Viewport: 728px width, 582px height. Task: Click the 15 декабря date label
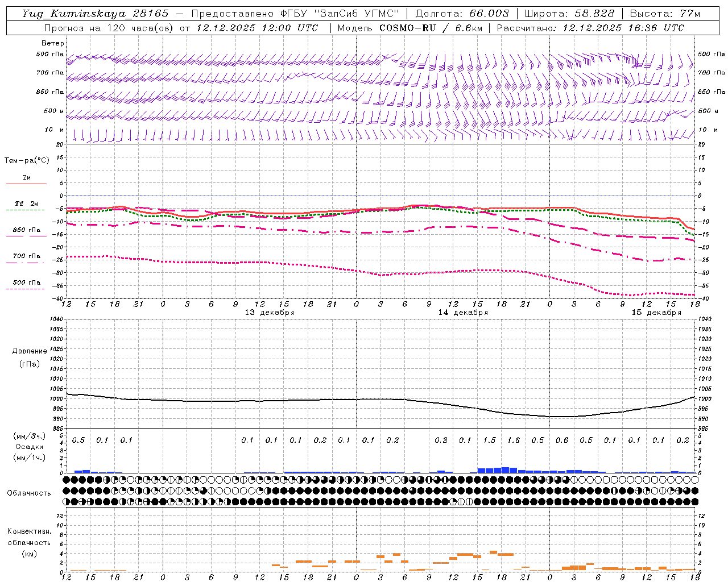tap(656, 312)
